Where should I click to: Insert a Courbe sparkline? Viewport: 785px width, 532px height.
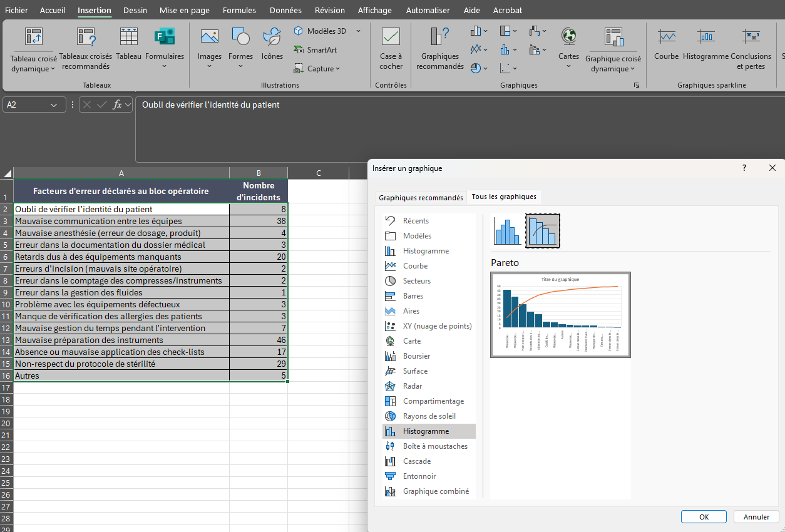pos(666,38)
